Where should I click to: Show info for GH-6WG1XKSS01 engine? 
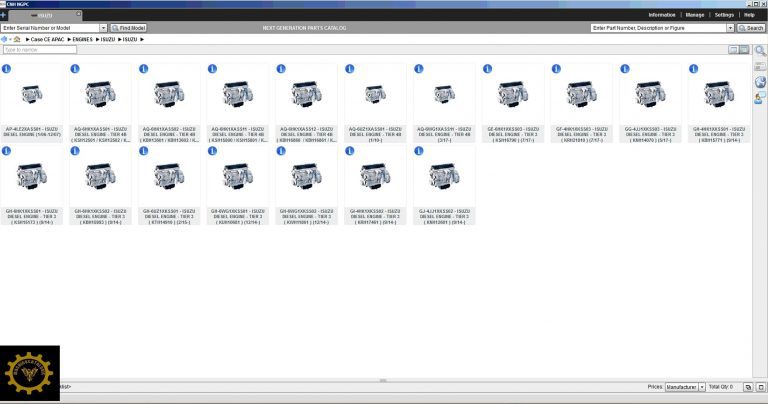pos(212,151)
